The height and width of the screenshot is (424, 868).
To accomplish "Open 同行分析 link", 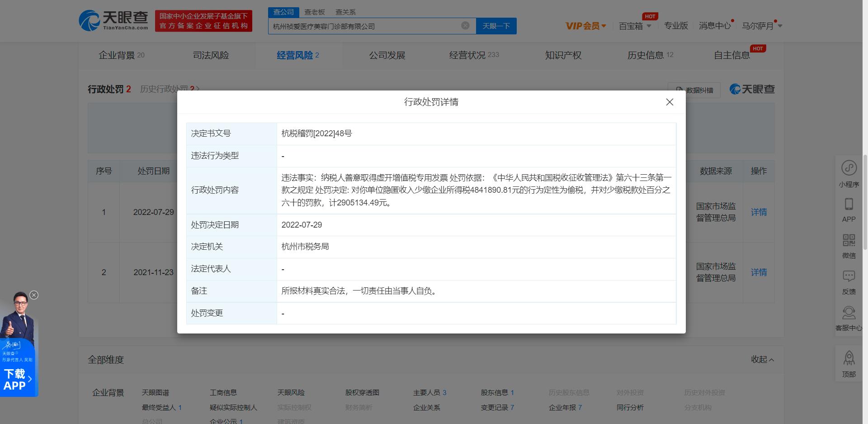I will point(630,408).
